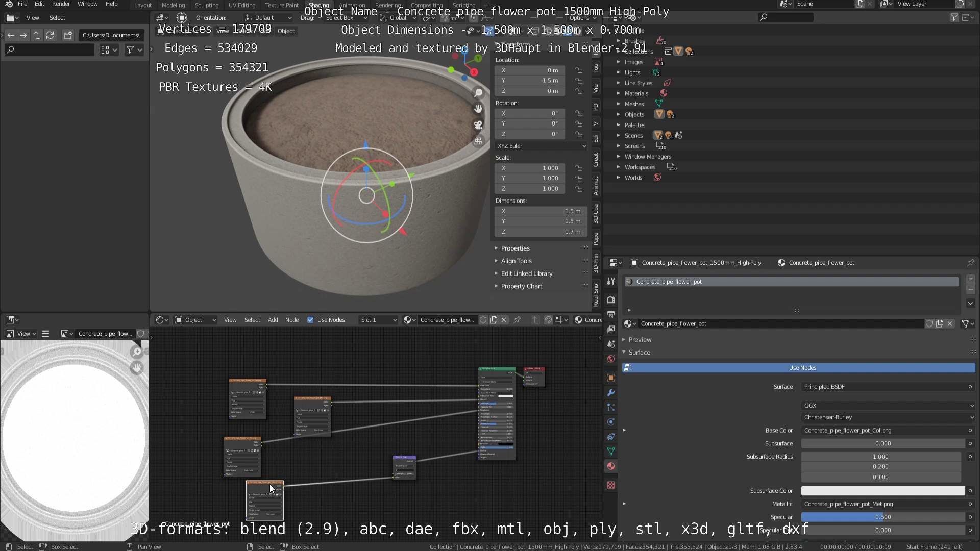Screen dimensions: 980x551
Task: Toggle lock for Scale Z
Action: click(579, 189)
